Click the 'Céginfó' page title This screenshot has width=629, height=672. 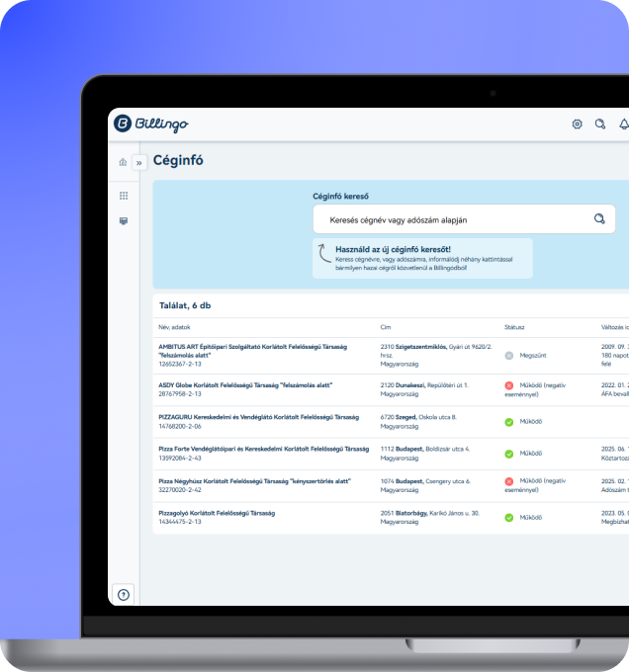pos(178,160)
